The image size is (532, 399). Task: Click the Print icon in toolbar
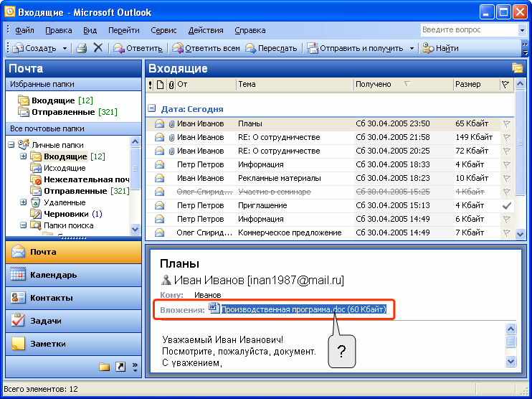tap(81, 48)
